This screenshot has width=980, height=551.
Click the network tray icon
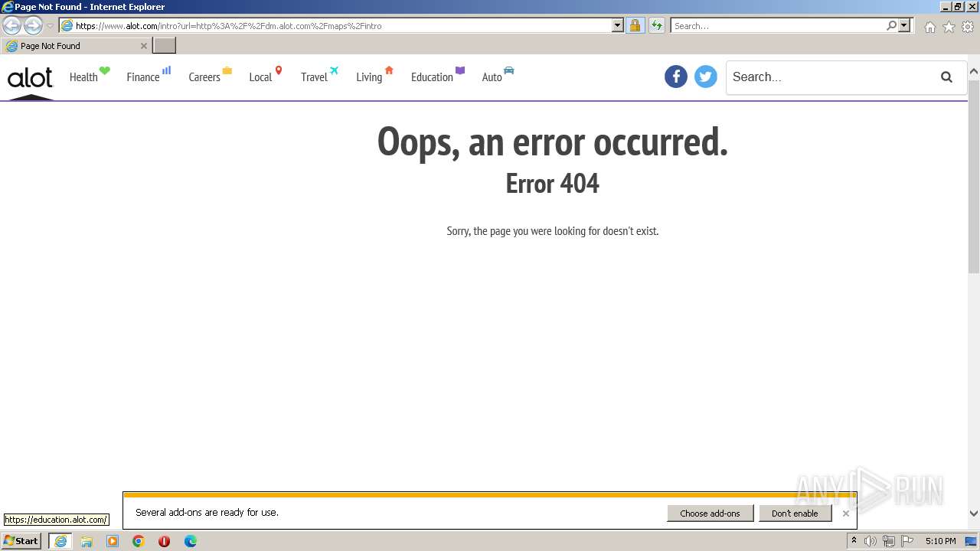point(888,541)
